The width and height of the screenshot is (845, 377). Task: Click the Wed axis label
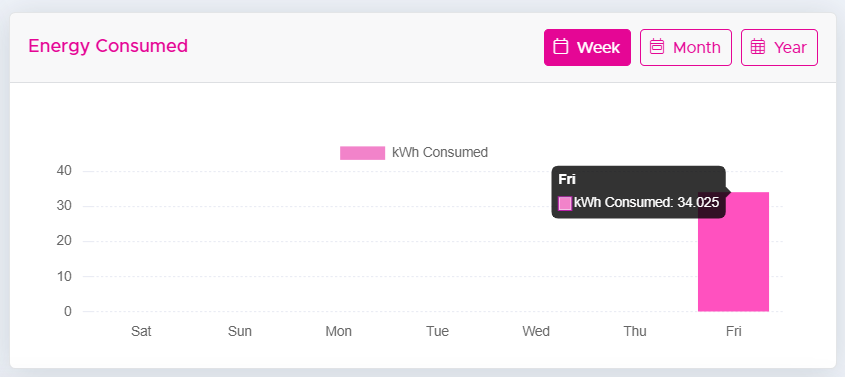(536, 331)
